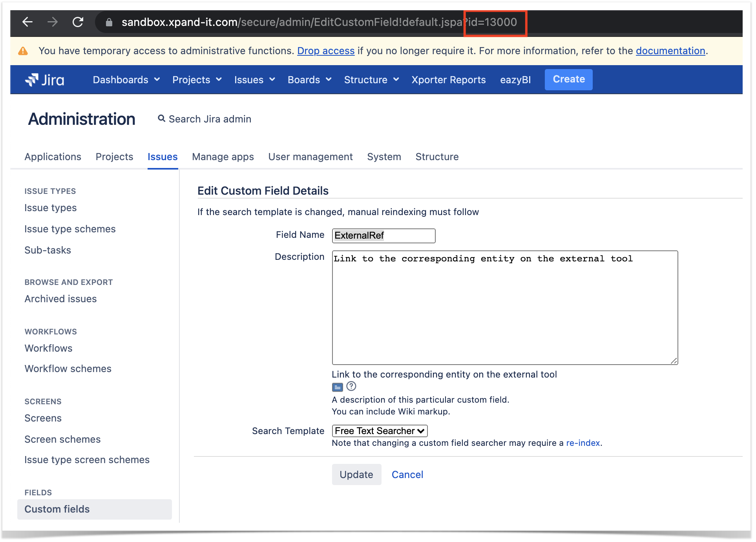
Task: Click the Cancel link
Action: tap(407, 474)
